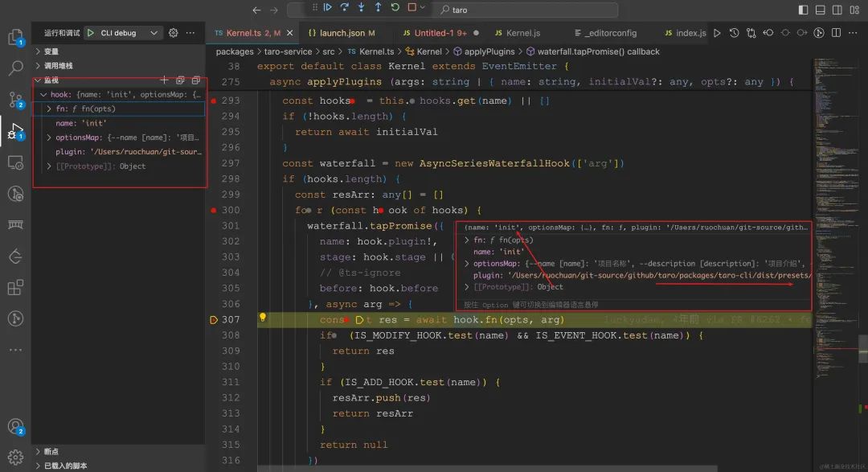This screenshot has width=868, height=472.
Task: Toggle secondary side bar layout icon
Action: click(837, 10)
